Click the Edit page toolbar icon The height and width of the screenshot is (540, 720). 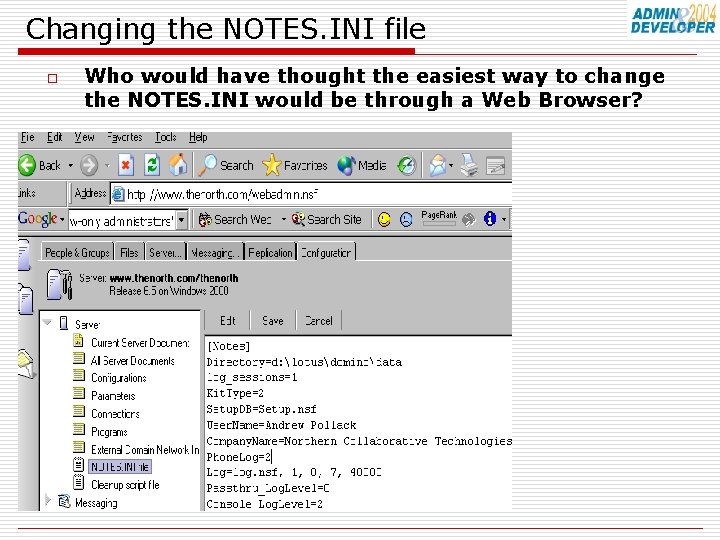495,166
